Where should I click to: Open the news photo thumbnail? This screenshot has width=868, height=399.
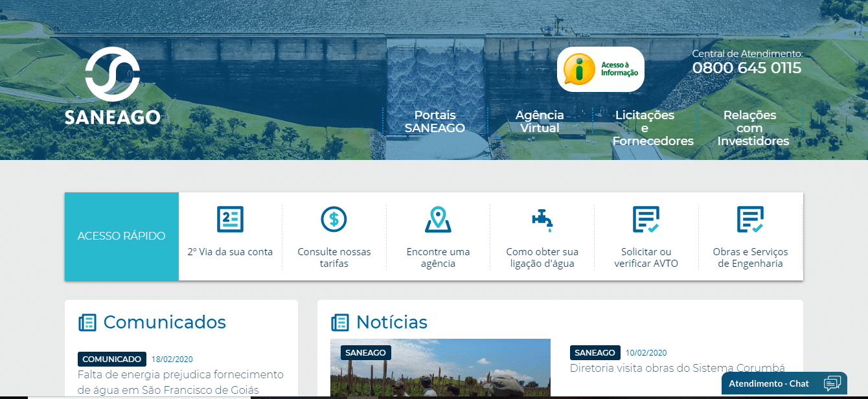coord(440,367)
